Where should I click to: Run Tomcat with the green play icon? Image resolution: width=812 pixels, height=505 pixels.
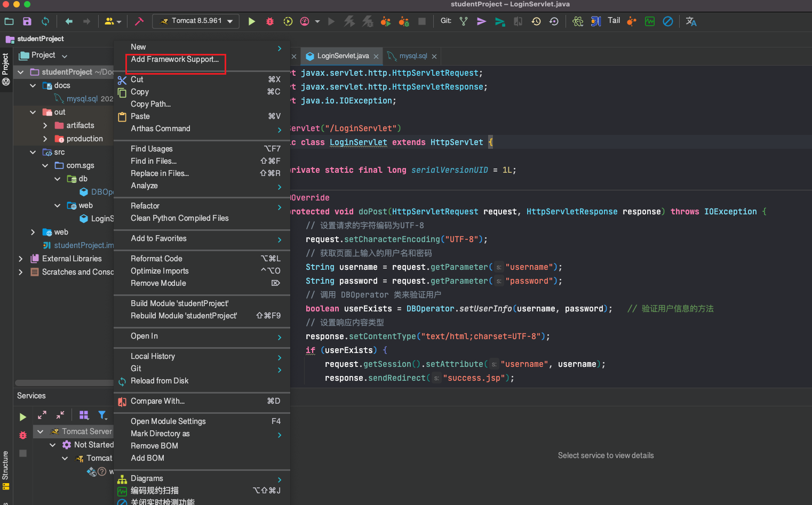click(252, 21)
